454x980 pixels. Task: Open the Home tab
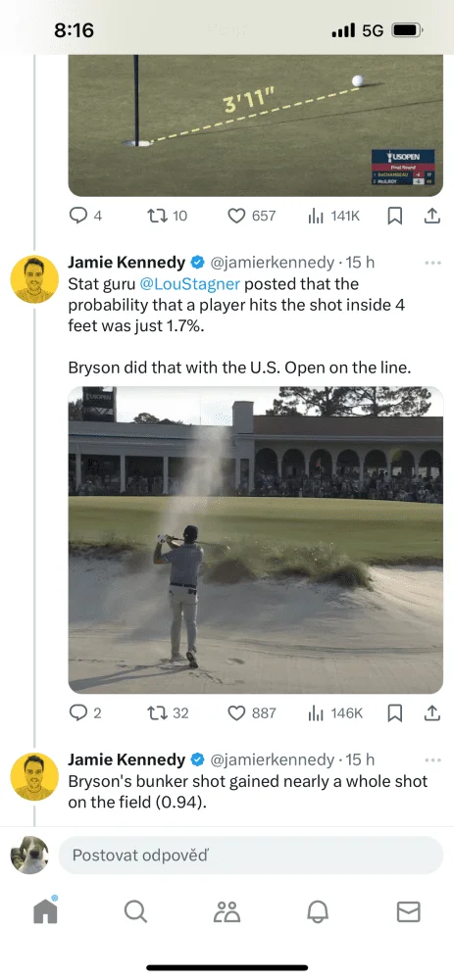click(45, 911)
